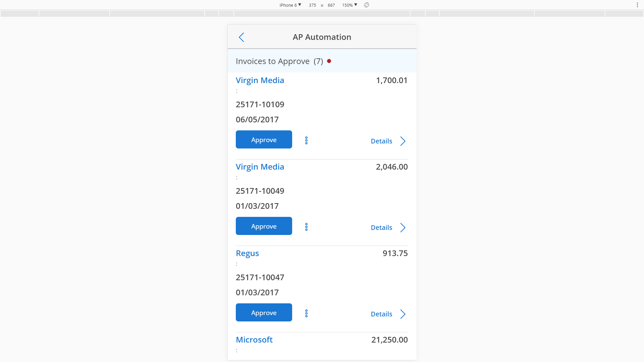Viewport: 644px width, 362px height.
Task: Open more options for Regus invoice
Action: [306, 313]
